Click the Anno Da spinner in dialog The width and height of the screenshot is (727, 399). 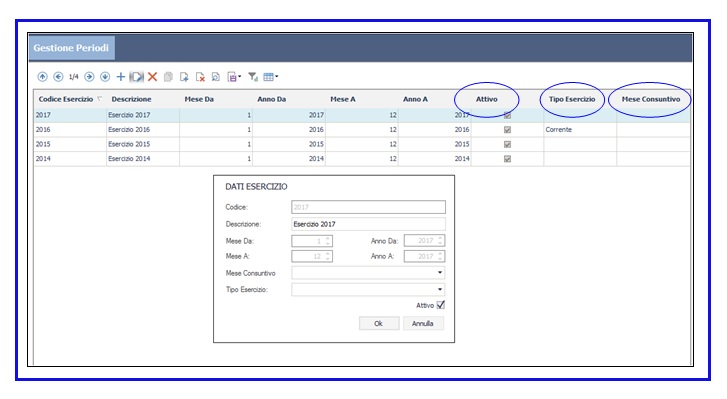pyautogui.click(x=424, y=241)
